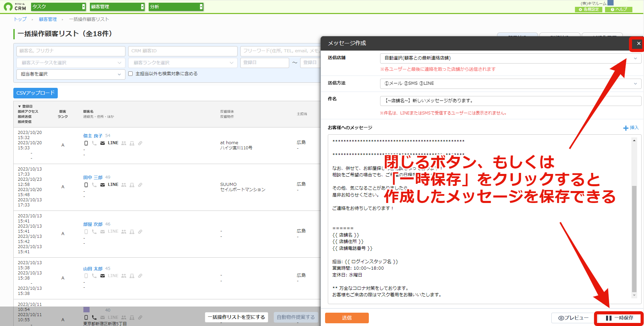Click 一括操作リストを空にする button
Image resolution: width=644 pixels, height=326 pixels.
click(x=237, y=317)
